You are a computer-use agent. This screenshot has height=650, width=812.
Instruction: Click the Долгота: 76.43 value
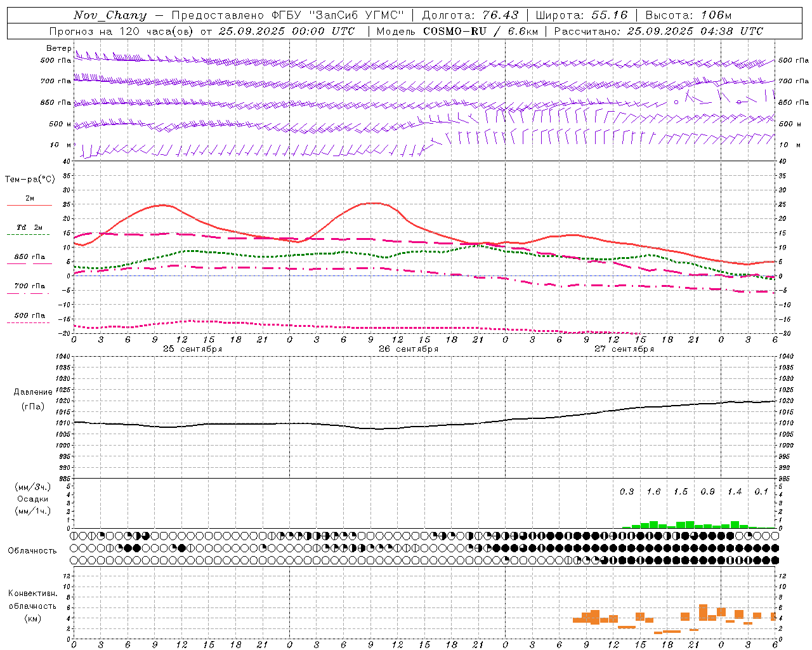pos(470,15)
